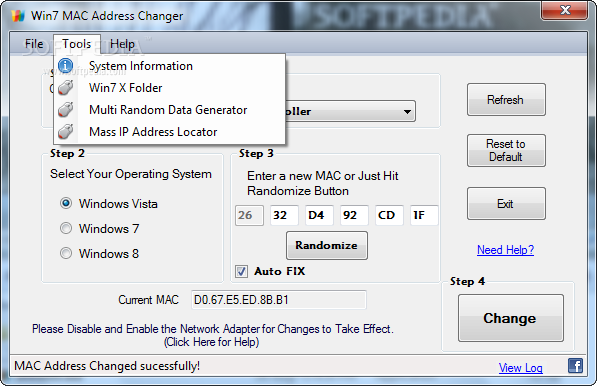Click the Current MAC field D0.67.E5.ED.8B.B1

click(279, 300)
